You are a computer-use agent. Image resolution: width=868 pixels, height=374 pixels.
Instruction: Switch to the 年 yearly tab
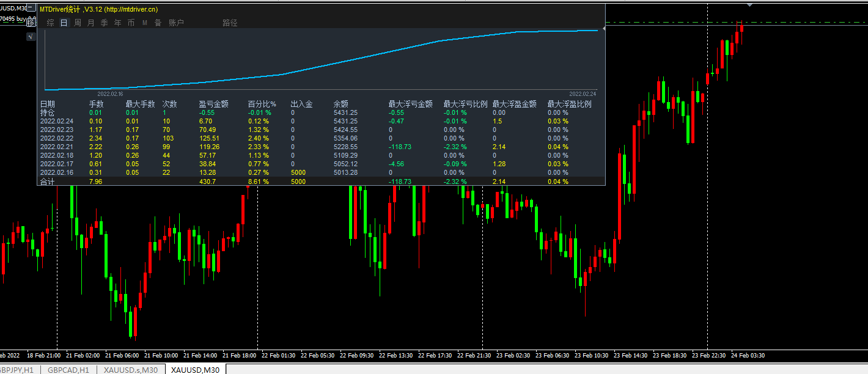[118, 23]
